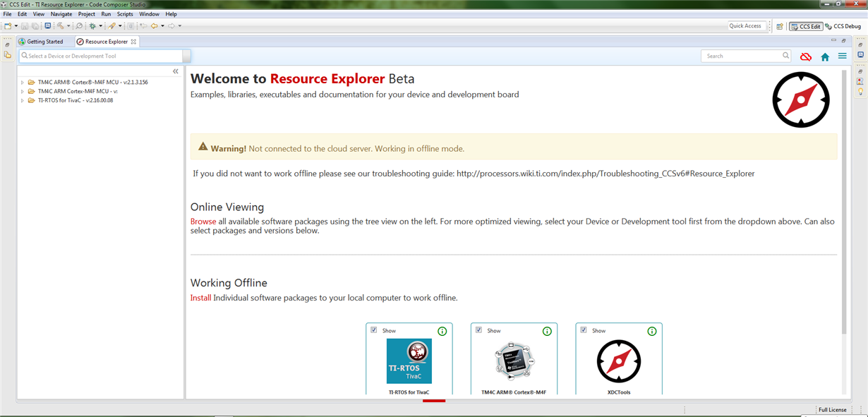Switch to CCS Debug perspective

[843, 26]
